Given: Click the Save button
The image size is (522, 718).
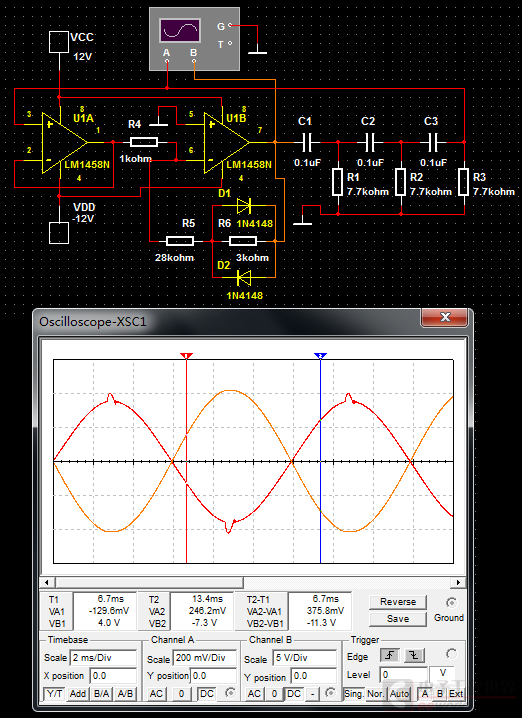Looking at the screenshot, I should 397,619.
